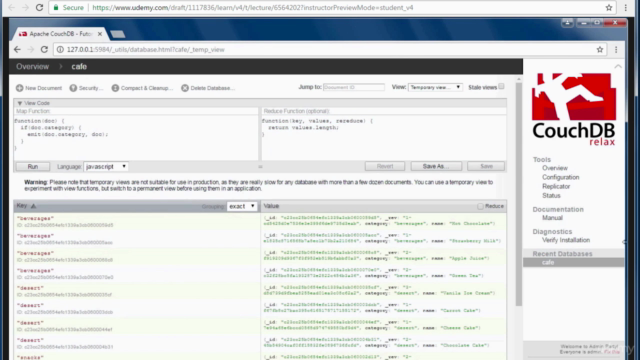The height and width of the screenshot is (360, 640).
Task: Open the Manual documentation link
Action: coord(552,218)
